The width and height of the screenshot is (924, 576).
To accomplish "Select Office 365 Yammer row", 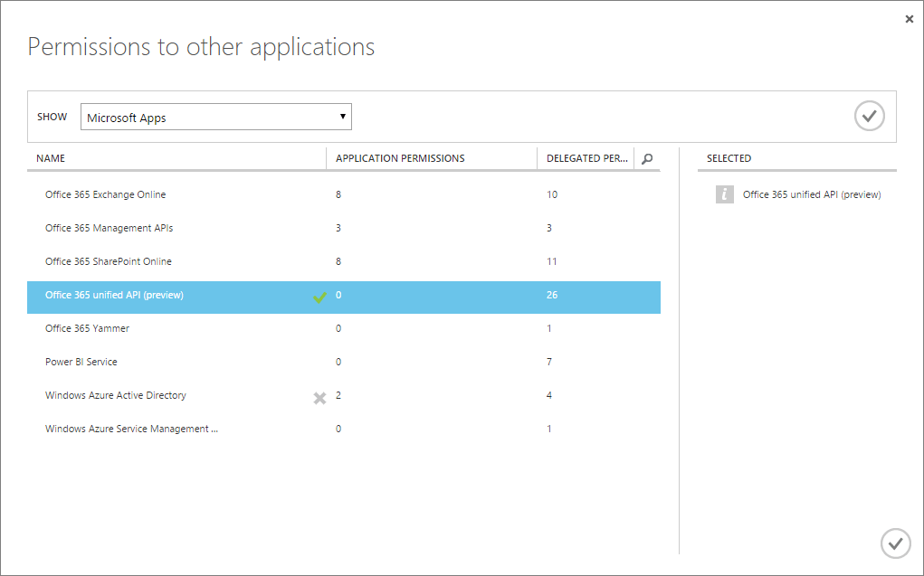I will pos(344,328).
